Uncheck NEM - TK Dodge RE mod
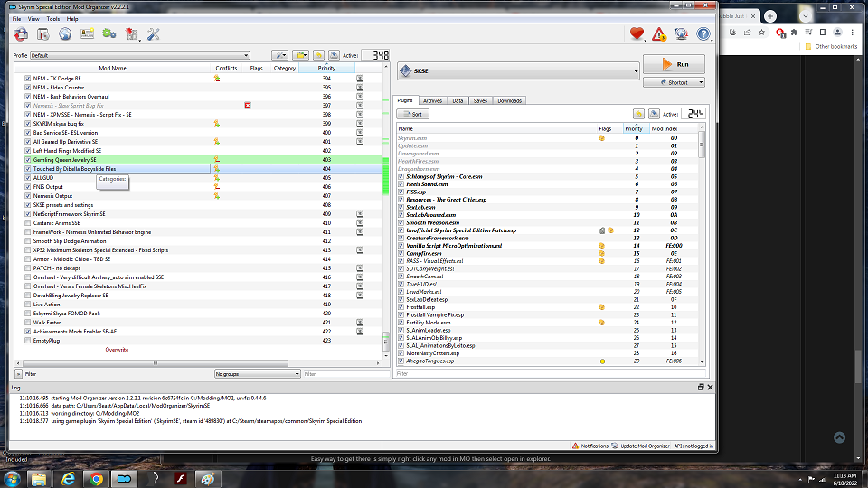Screen dimensions: 868x488 [28, 79]
